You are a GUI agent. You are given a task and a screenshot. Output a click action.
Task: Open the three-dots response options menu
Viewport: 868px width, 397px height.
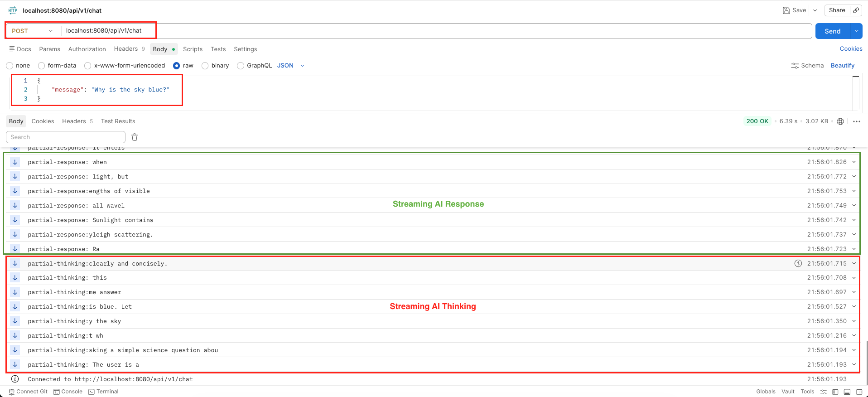click(x=856, y=121)
